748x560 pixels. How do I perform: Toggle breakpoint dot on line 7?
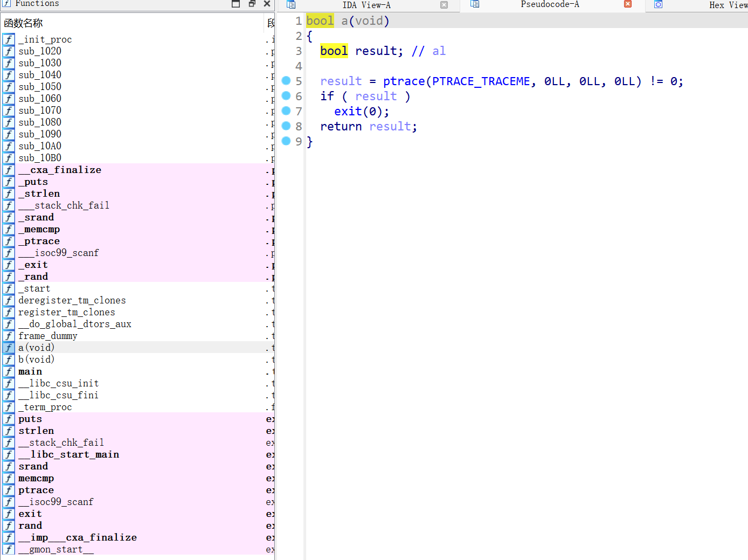(286, 111)
